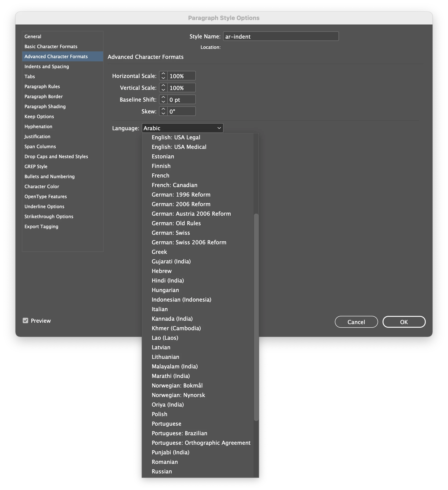This screenshot has height=490, width=448.
Task: Decrease Skew with down stepper arrow
Action: coord(163,113)
